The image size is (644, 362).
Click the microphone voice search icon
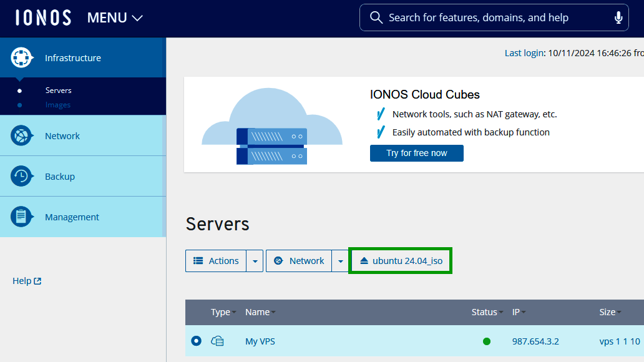coord(618,17)
